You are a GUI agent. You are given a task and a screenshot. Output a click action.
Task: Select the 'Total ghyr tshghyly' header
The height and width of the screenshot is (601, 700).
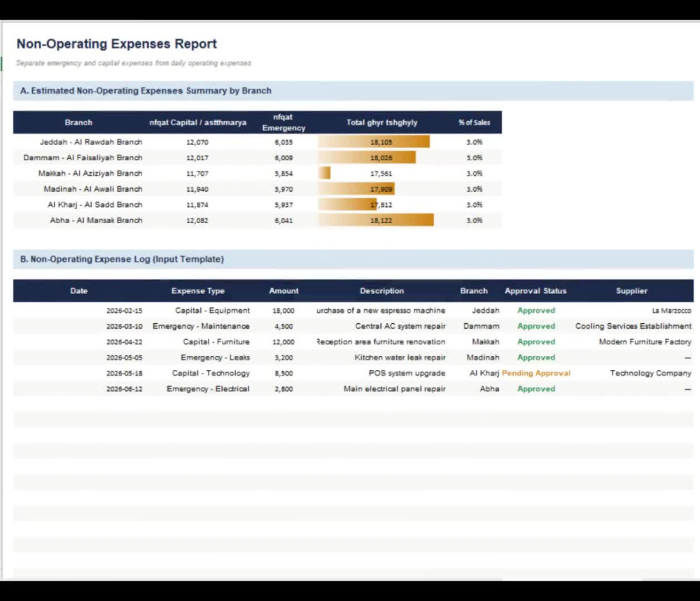[x=381, y=122]
